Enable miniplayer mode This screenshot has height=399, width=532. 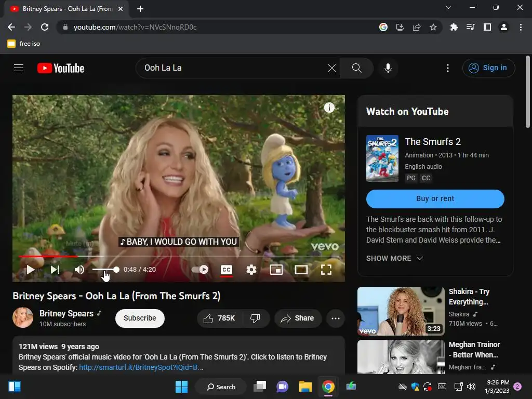276,270
